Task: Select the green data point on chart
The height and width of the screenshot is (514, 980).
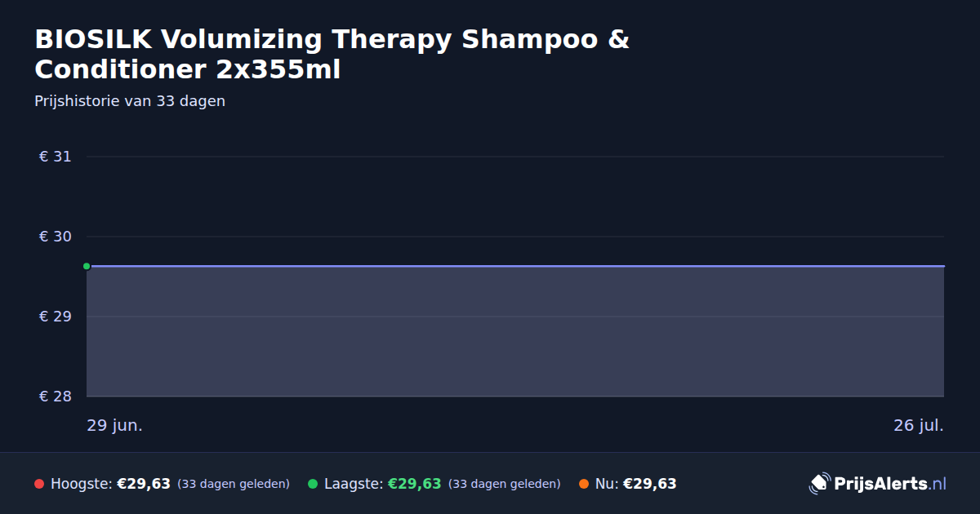Action: (x=87, y=266)
